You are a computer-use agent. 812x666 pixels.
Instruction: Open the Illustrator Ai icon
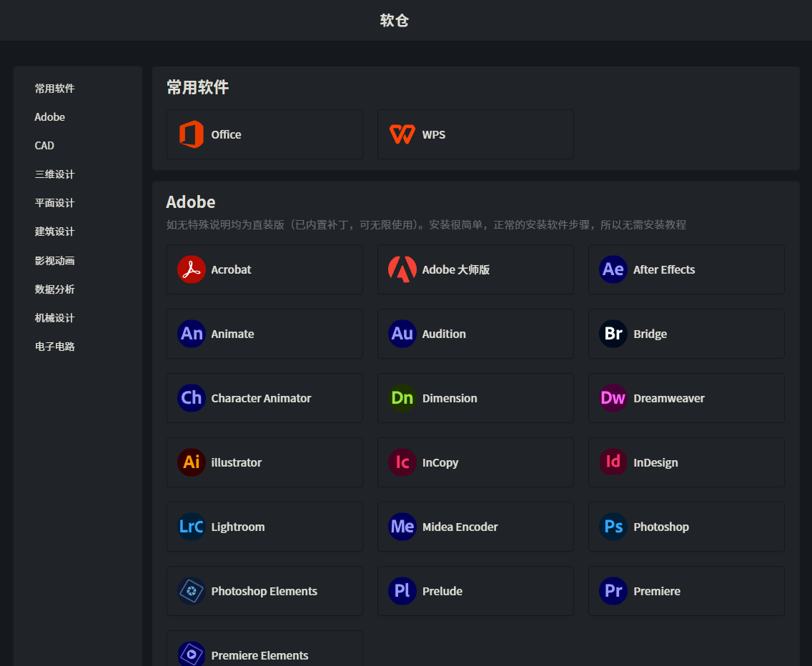(192, 462)
